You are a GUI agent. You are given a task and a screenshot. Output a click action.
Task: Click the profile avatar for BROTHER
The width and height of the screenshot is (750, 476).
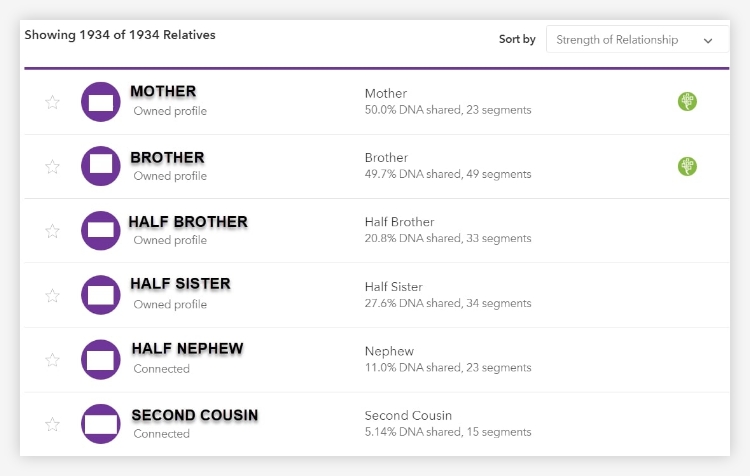click(x=101, y=166)
